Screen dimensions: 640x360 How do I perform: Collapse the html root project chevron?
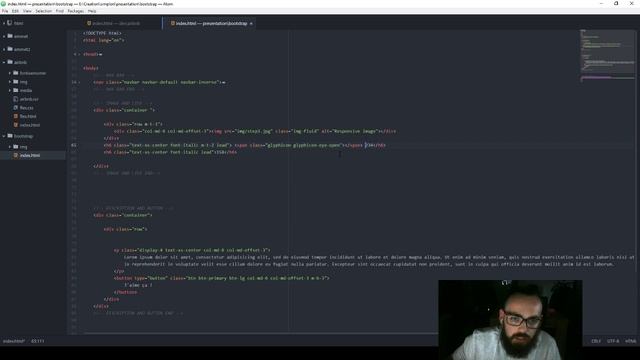(4, 23)
